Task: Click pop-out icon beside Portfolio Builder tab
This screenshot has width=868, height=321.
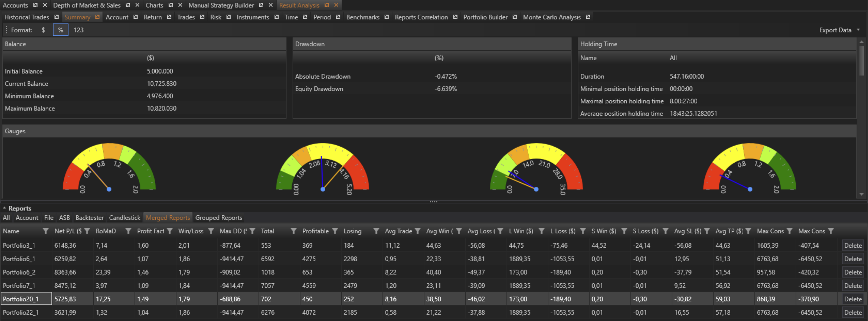Action: 515,17
